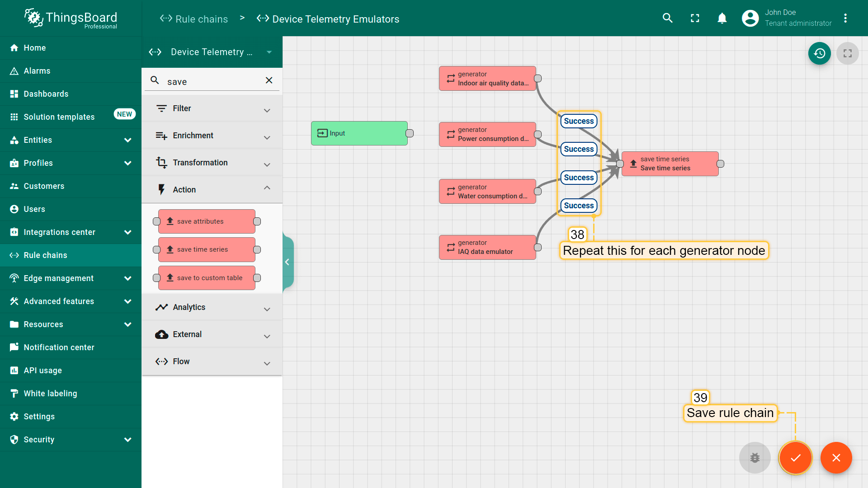The image size is (868, 488).
Task: Go to Notification center in sidebar
Action: click(59, 347)
